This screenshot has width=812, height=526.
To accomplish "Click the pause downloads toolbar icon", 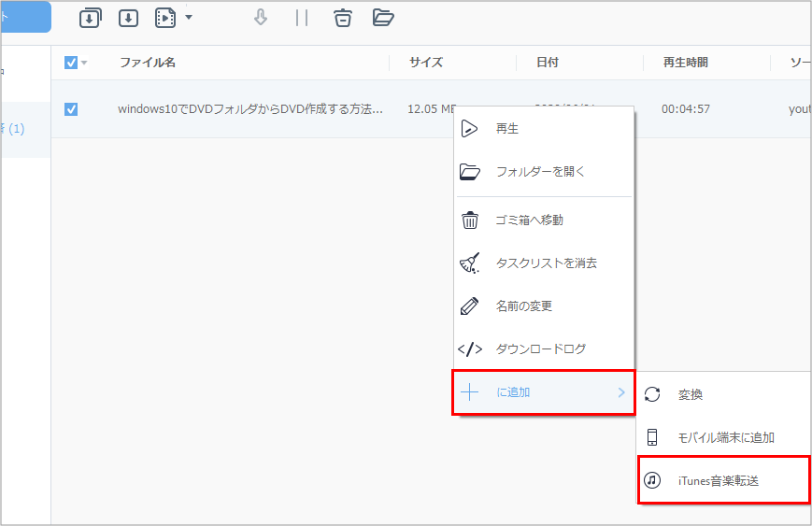I will tap(301, 18).
